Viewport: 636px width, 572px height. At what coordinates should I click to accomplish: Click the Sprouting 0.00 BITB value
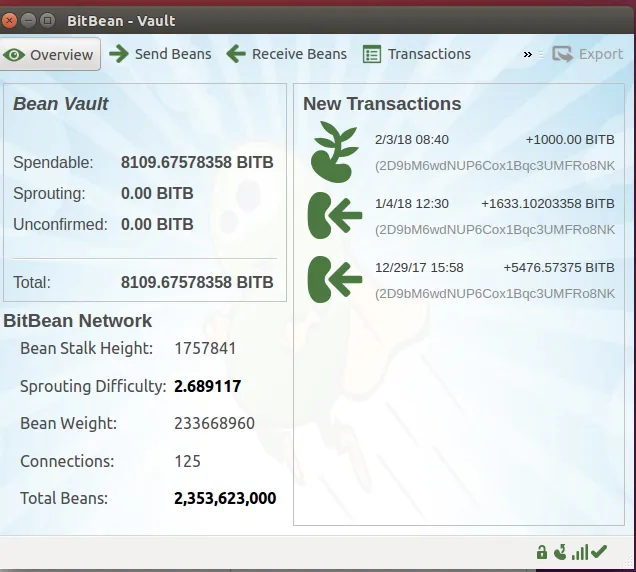[x=157, y=193]
